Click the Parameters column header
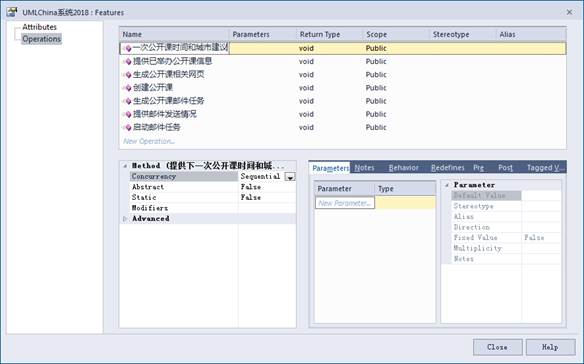Screen dimensions: 584x364 263,34
